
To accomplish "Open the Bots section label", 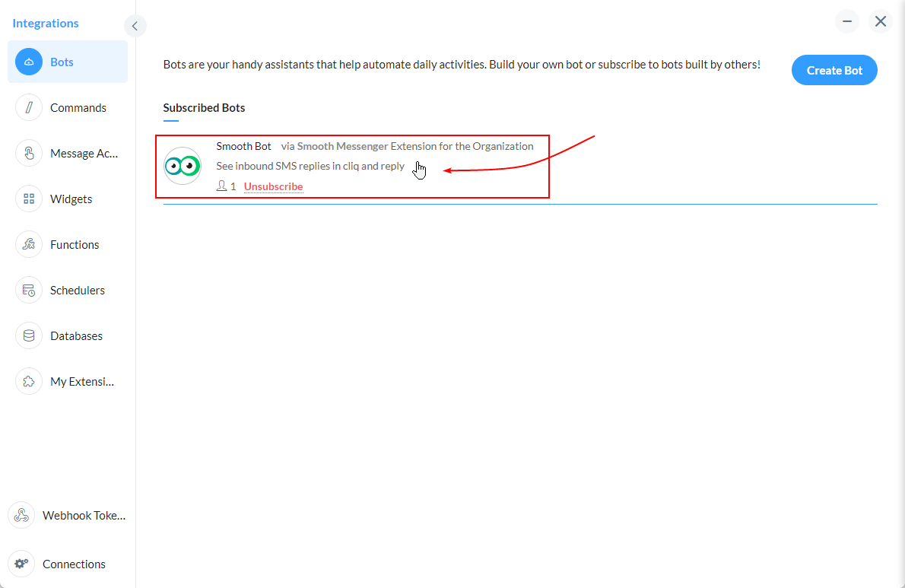I will click(x=62, y=62).
